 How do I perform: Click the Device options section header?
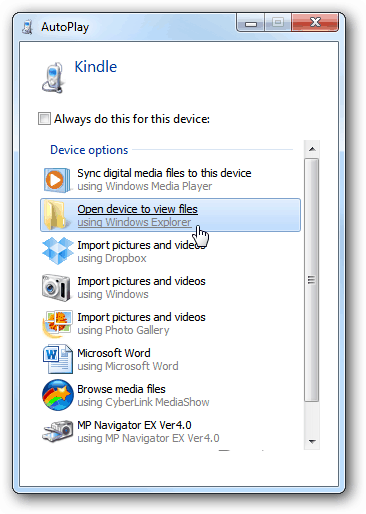click(89, 150)
